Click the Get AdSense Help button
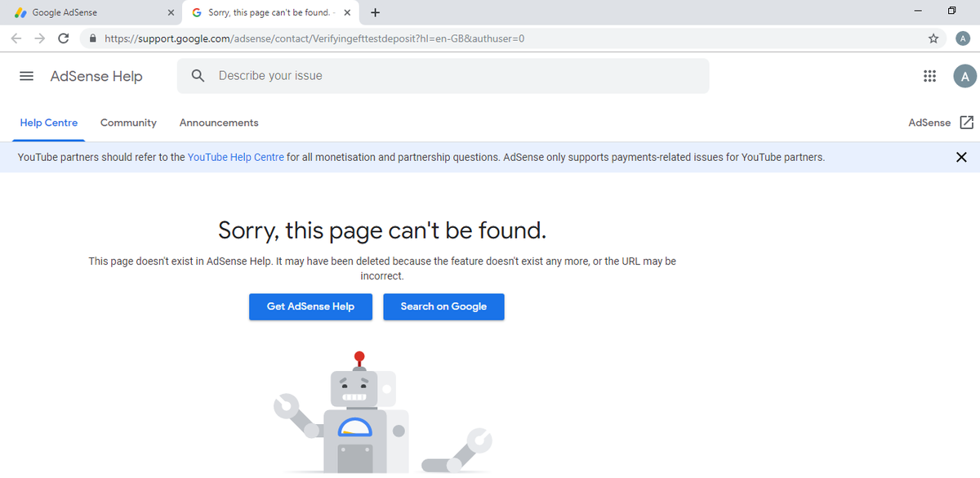Viewport: 980px width, 478px height. coord(310,306)
